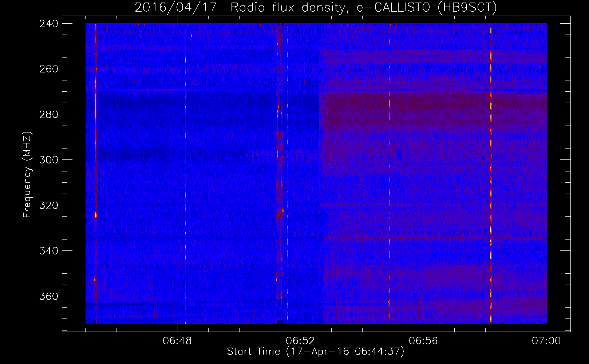Click the plot title 'Radio flux density, e-CALLISTO (HB9SCT)'

[364, 7]
